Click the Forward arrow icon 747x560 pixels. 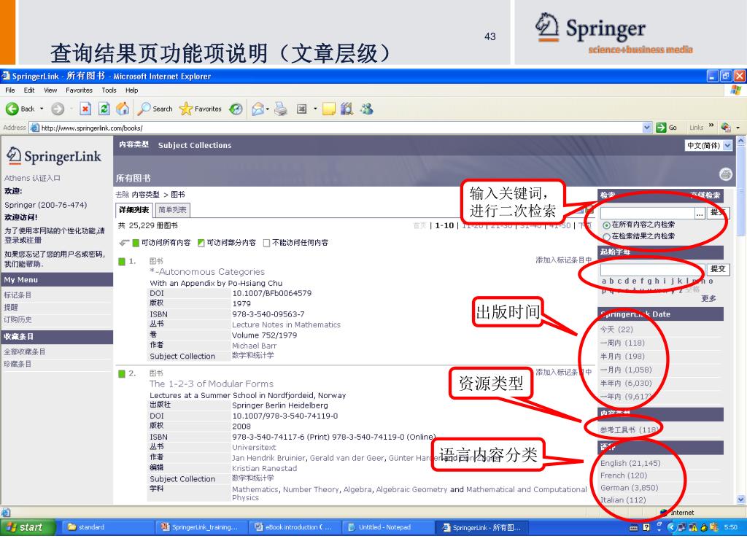click(x=58, y=109)
